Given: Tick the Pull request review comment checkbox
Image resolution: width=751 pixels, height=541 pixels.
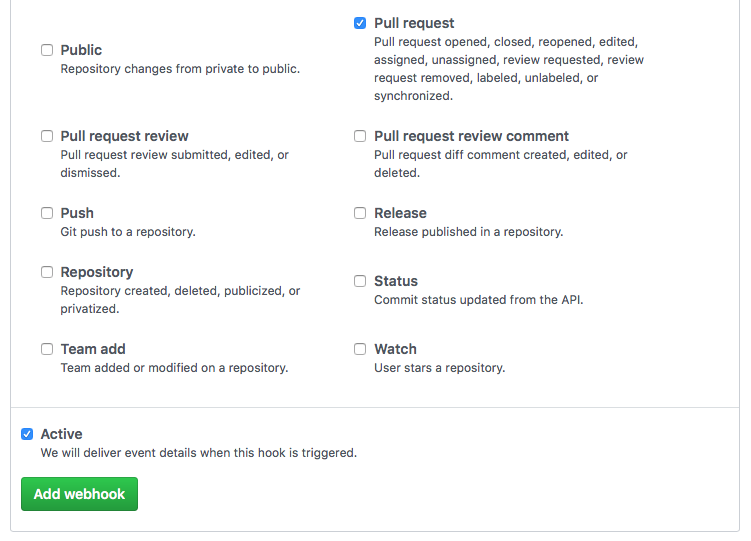Looking at the screenshot, I should 360,136.
